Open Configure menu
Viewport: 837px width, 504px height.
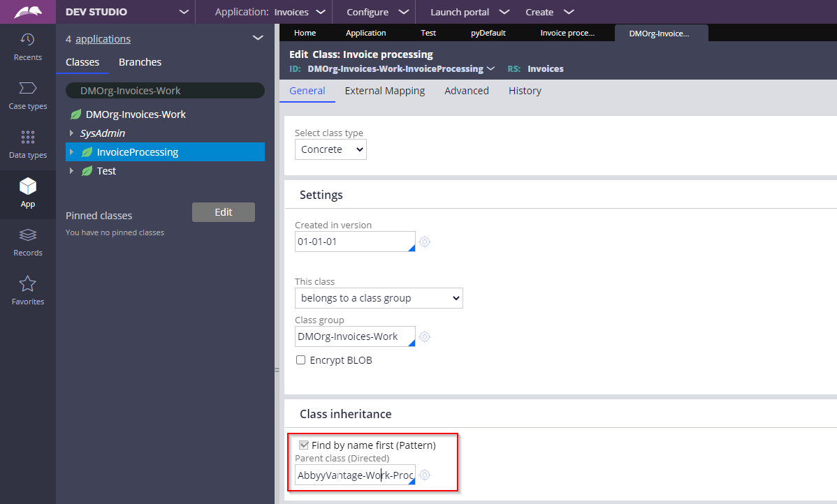377,12
